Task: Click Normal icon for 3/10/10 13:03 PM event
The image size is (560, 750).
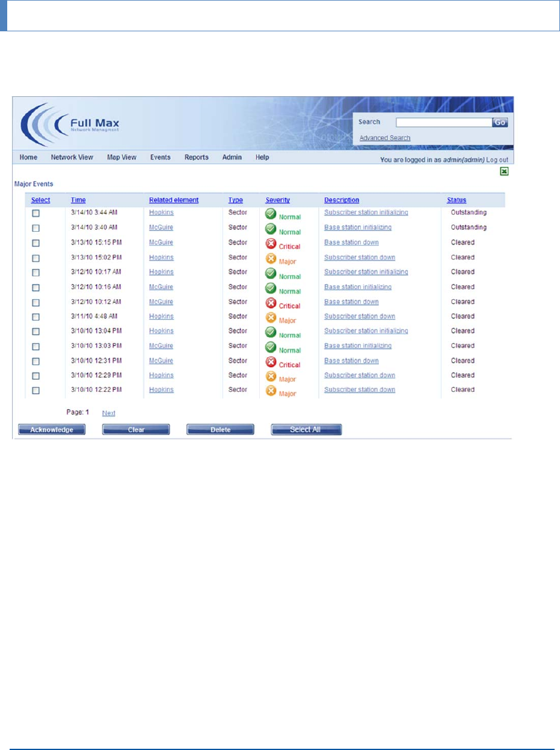Action: click(x=271, y=347)
